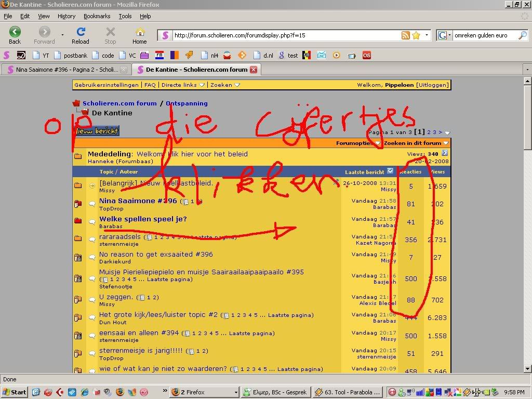Open the purple S Scholieren bookmark icon

click(6, 55)
